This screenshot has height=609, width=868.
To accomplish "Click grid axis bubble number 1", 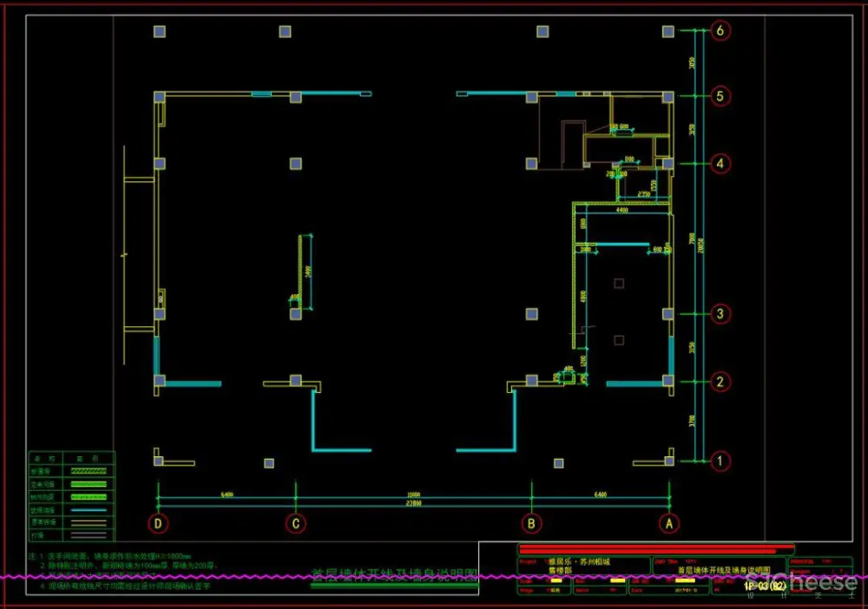I will [719, 461].
